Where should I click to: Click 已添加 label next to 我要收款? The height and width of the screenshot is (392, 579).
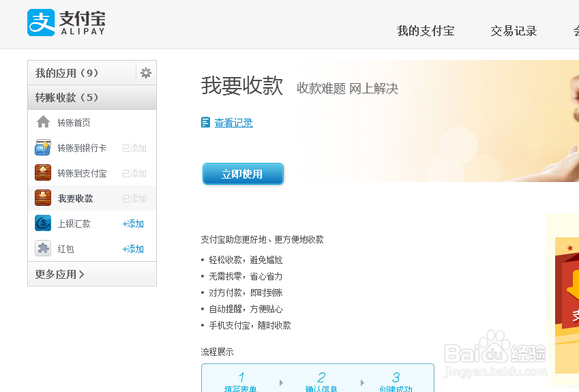pyautogui.click(x=134, y=198)
